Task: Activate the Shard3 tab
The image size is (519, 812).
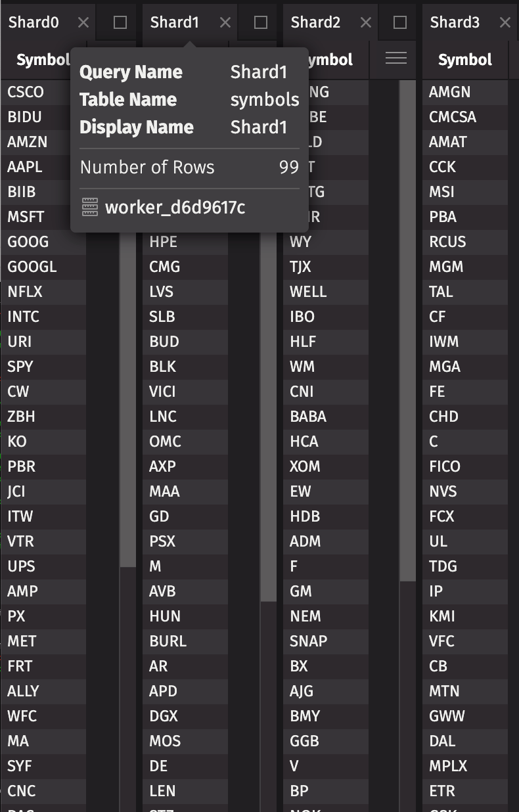Action: (x=455, y=22)
